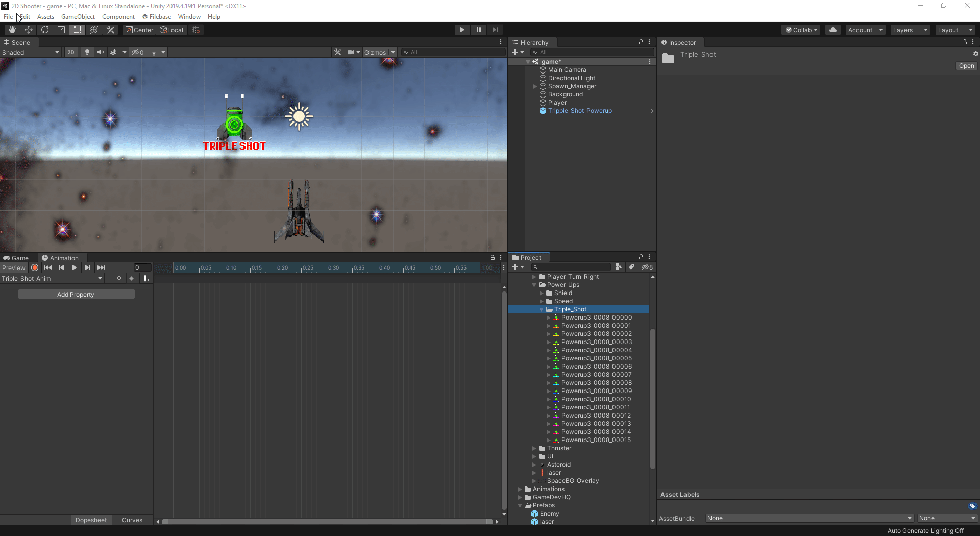The width and height of the screenshot is (980, 536).
Task: Toggle the scene grid visibility
Action: (x=152, y=52)
